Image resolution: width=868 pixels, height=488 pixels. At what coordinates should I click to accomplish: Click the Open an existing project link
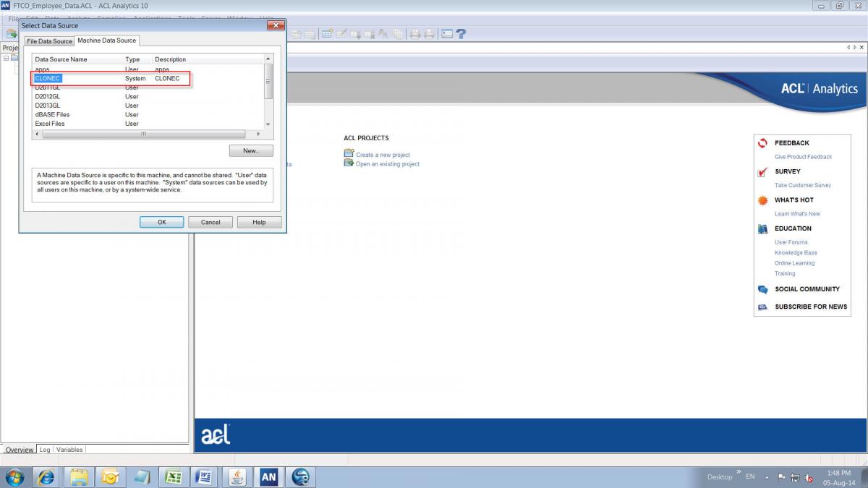(x=388, y=164)
